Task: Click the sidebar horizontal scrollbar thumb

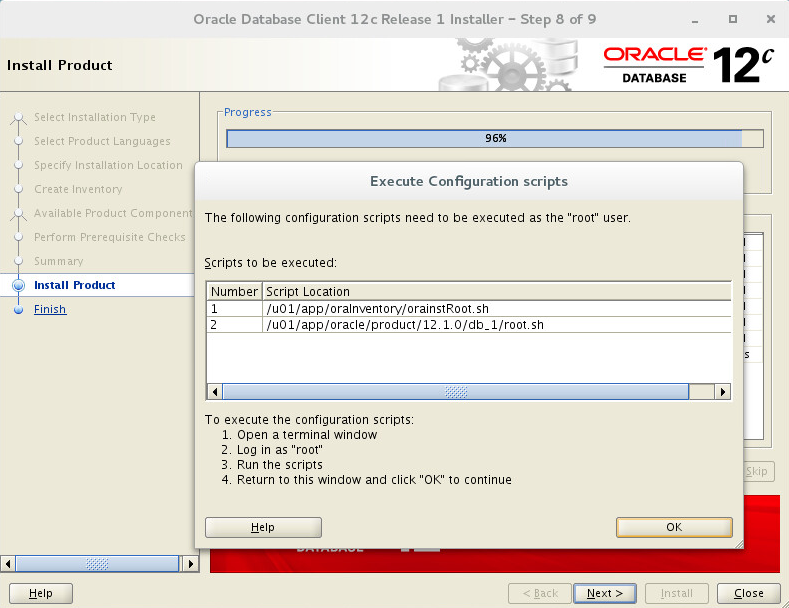Action: click(97, 564)
